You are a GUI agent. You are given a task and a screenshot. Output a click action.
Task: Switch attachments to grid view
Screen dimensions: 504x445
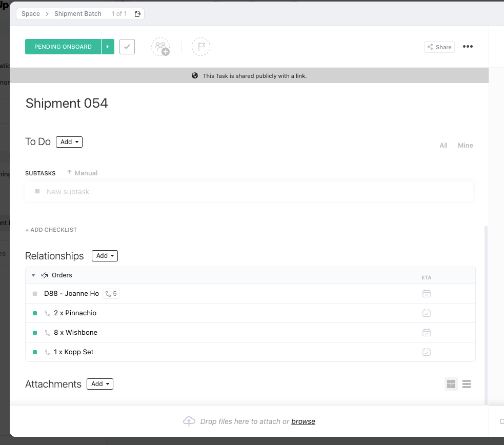click(x=451, y=384)
